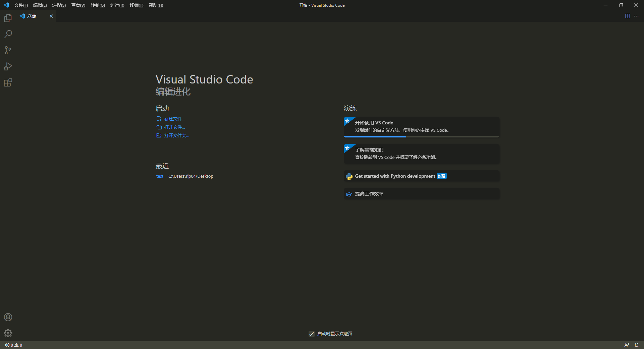Viewport: 644px width, 349px height.
Task: Click the split editor icon
Action: point(628,16)
